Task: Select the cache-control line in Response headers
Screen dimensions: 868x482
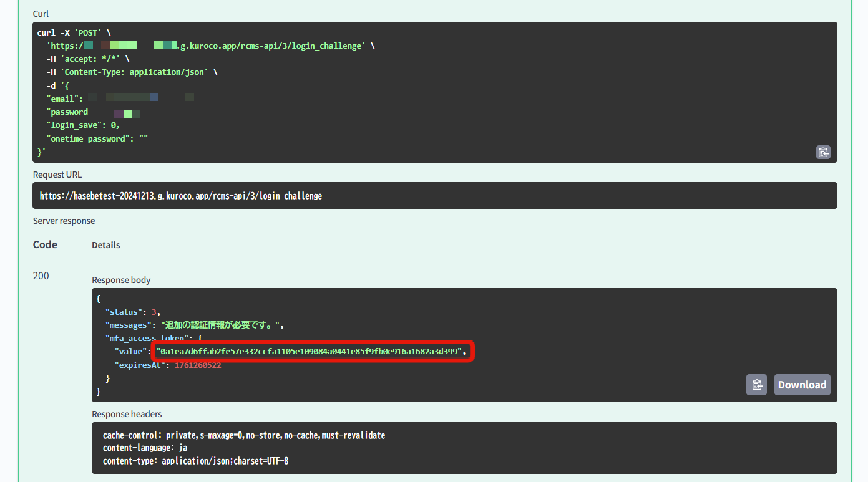Action: tap(243, 435)
